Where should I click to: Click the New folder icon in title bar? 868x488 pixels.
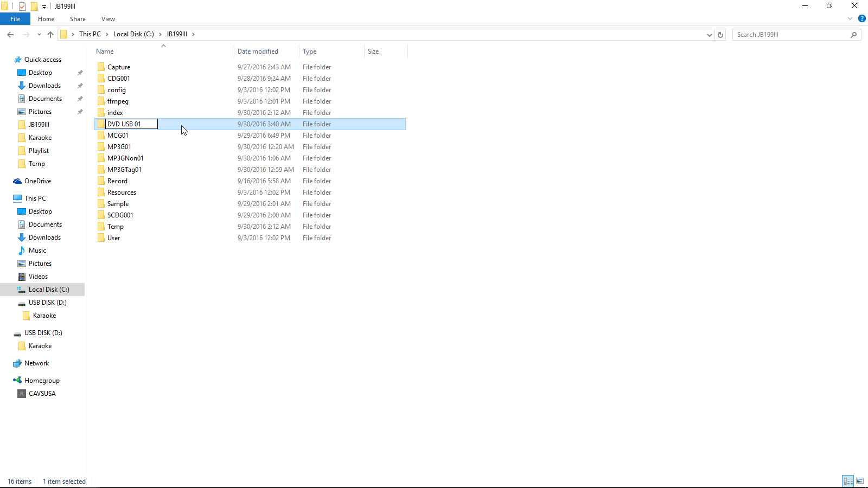coord(34,7)
